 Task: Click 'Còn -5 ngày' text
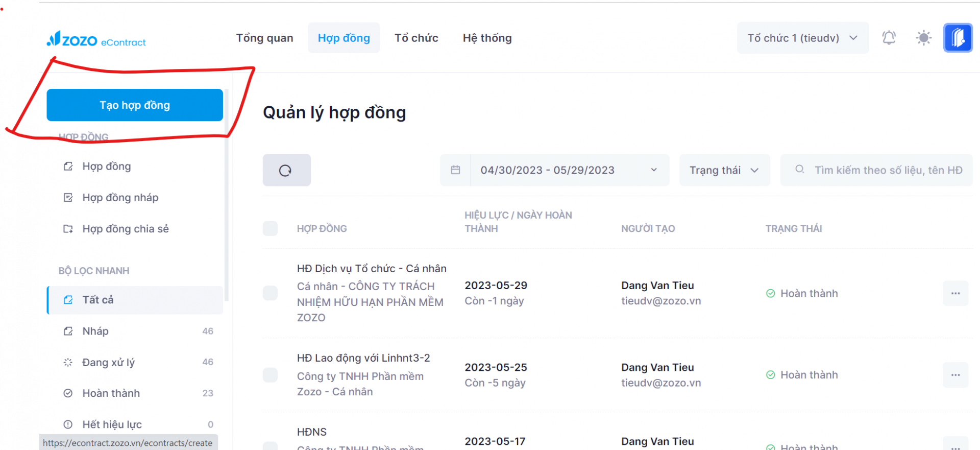495,383
